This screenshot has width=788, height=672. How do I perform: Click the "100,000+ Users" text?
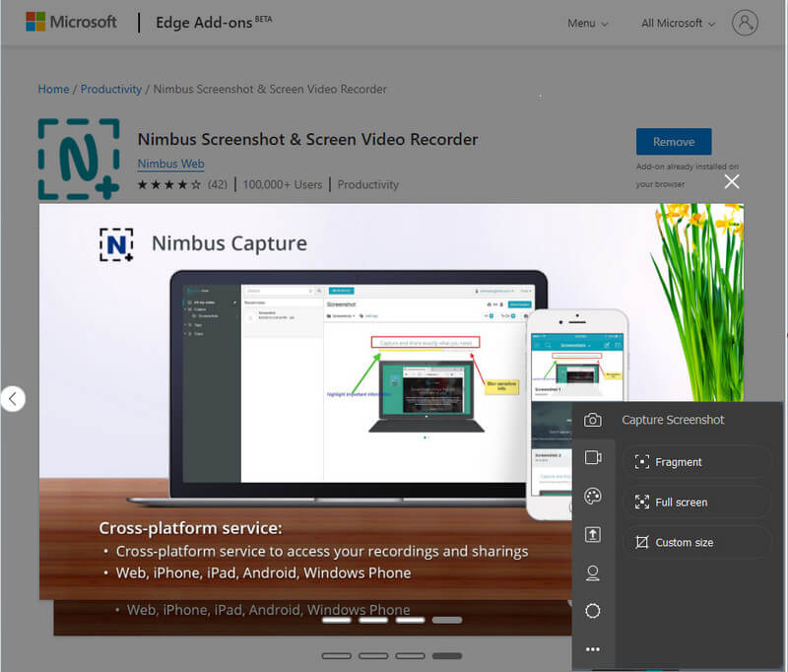[283, 184]
